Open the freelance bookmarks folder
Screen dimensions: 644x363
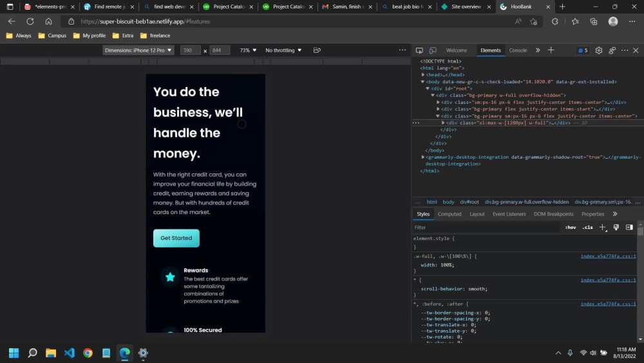tap(155, 35)
